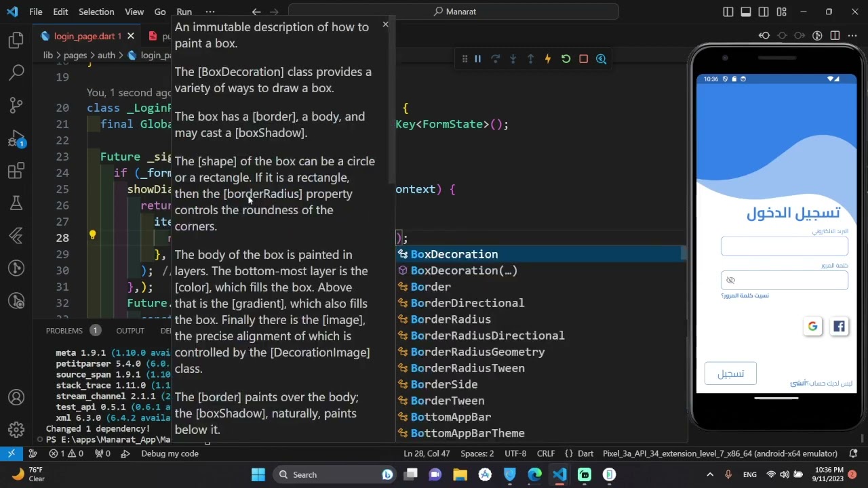Close the documentation hover popup
868x488 pixels.
pyautogui.click(x=385, y=24)
